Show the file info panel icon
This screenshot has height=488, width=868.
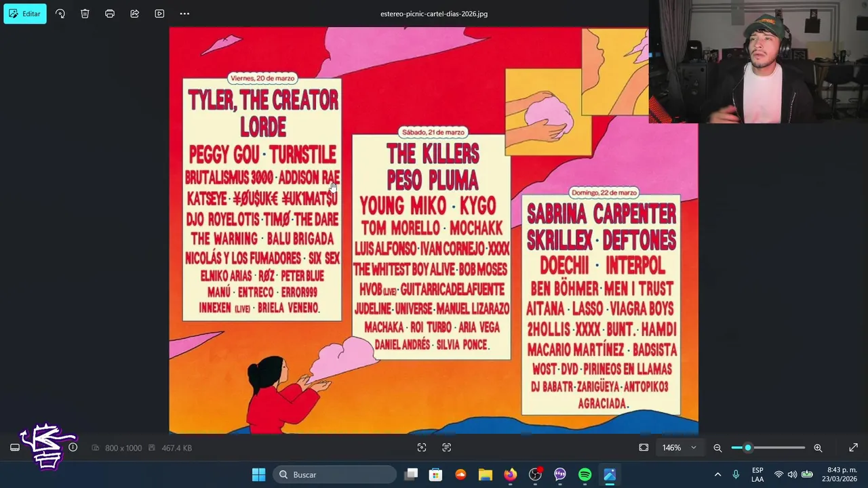(73, 447)
